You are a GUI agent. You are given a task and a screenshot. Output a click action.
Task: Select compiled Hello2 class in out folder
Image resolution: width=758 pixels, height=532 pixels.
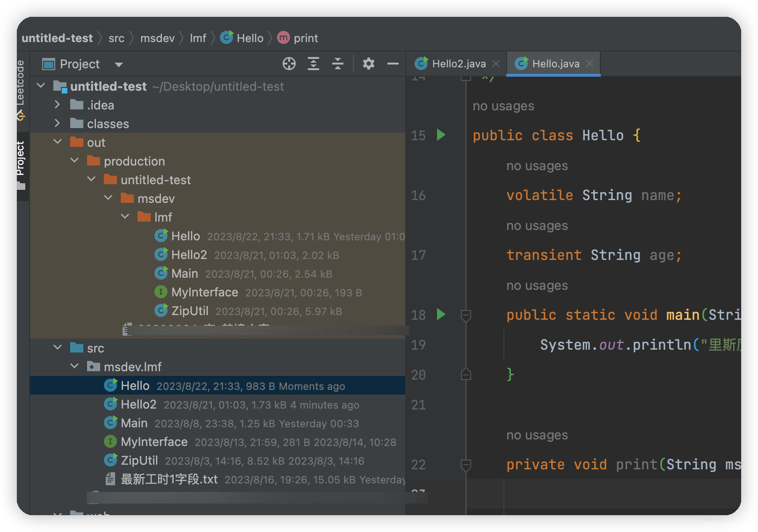(218, 255)
